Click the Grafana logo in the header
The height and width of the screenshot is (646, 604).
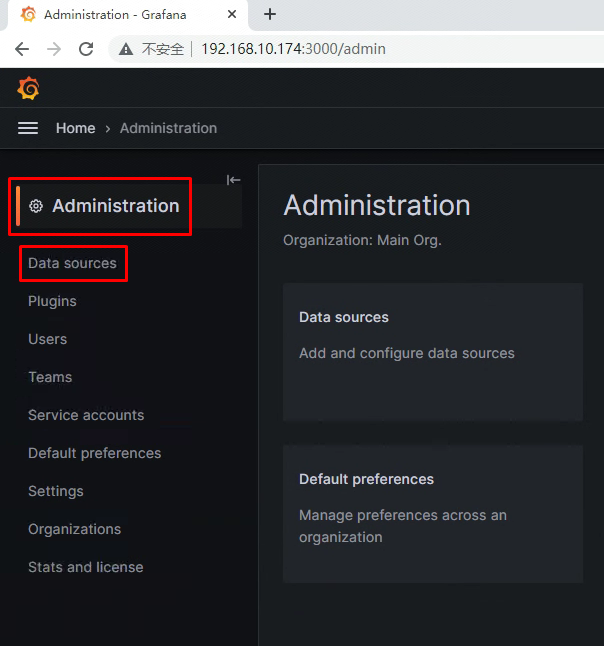point(28,88)
